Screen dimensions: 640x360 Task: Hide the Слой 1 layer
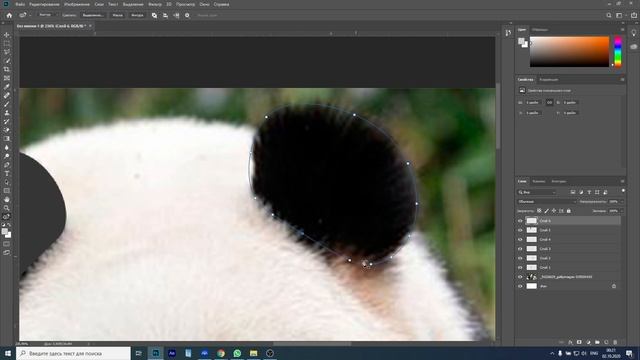[x=520, y=267]
